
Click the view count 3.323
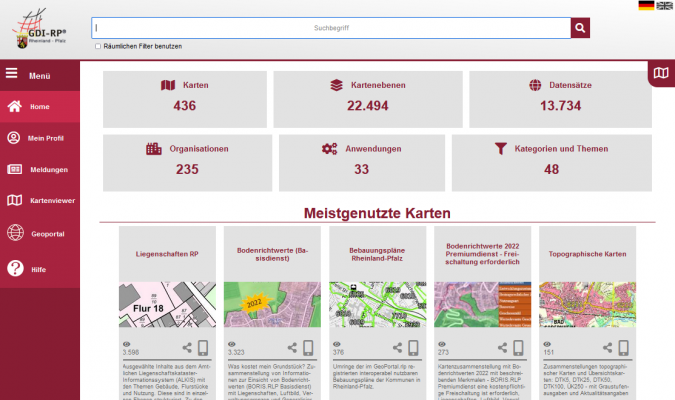(x=236, y=352)
